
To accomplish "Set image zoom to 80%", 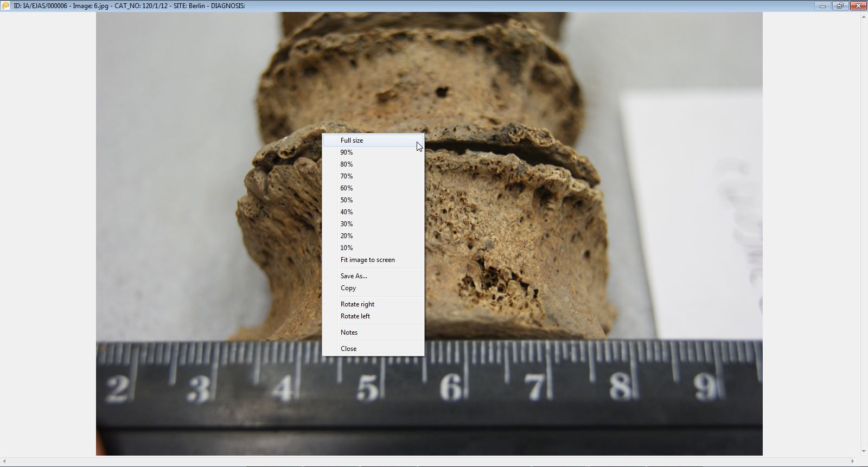I will (347, 164).
